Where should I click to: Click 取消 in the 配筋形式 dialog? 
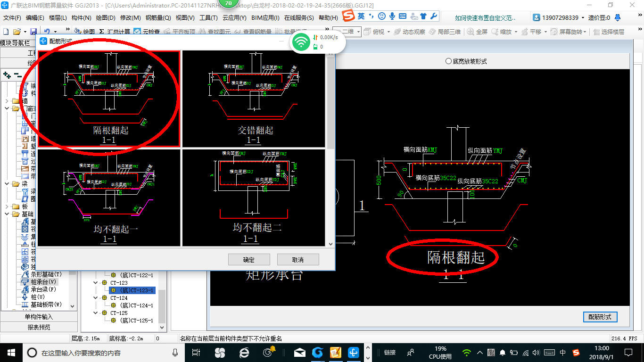coord(298,260)
